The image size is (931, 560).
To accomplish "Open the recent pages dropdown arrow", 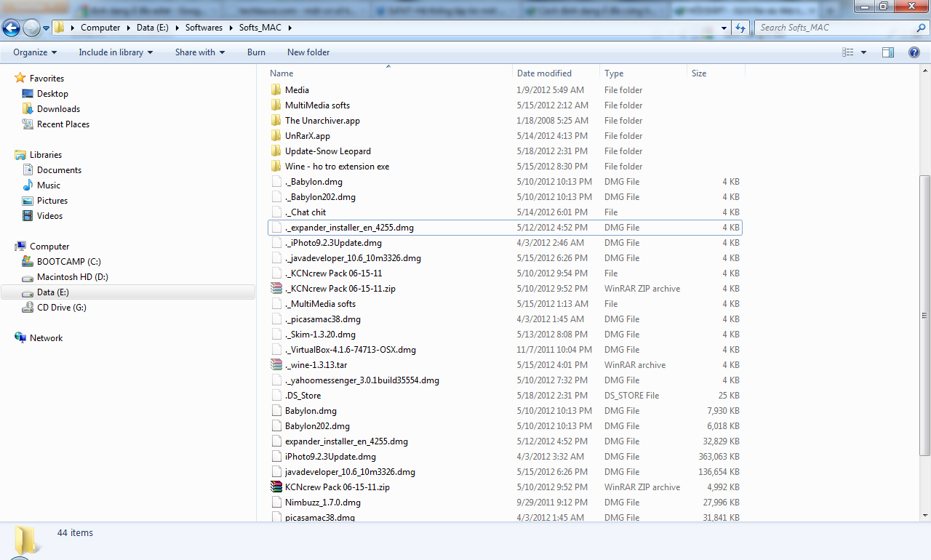I will (46, 28).
